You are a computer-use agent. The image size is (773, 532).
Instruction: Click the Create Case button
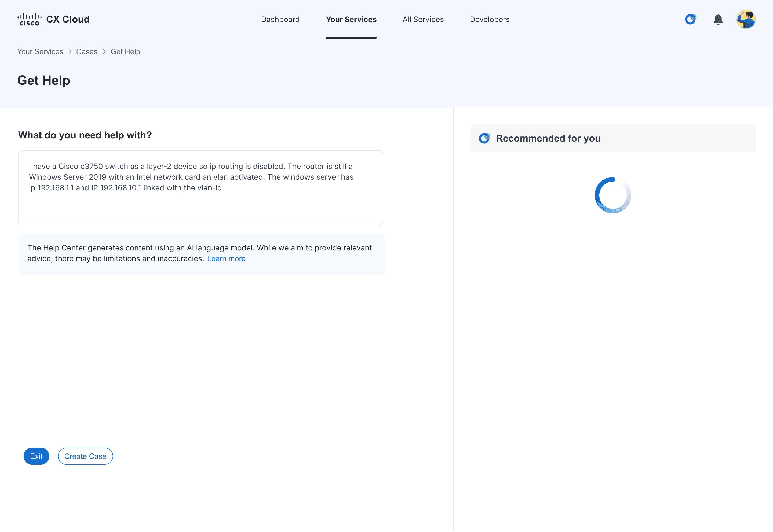pyautogui.click(x=85, y=456)
